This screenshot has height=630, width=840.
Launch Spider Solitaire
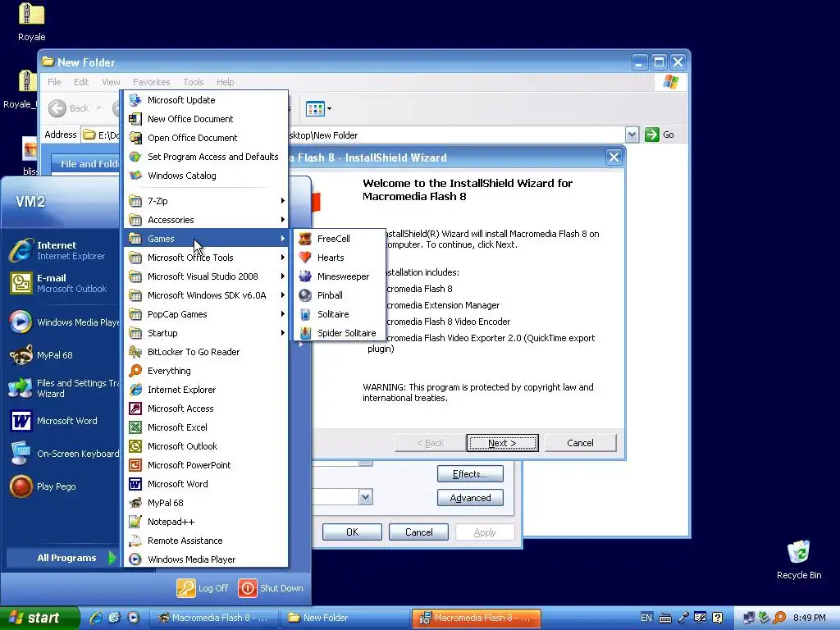click(339, 333)
